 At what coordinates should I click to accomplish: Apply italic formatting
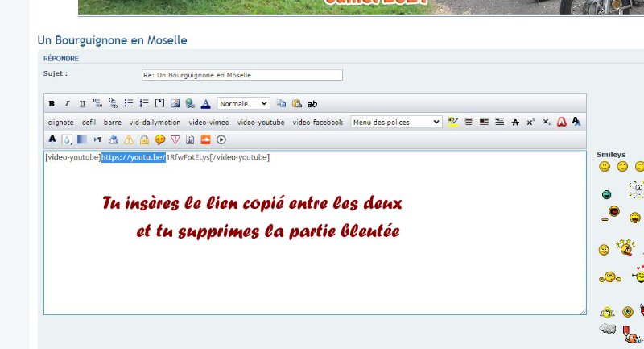67,104
